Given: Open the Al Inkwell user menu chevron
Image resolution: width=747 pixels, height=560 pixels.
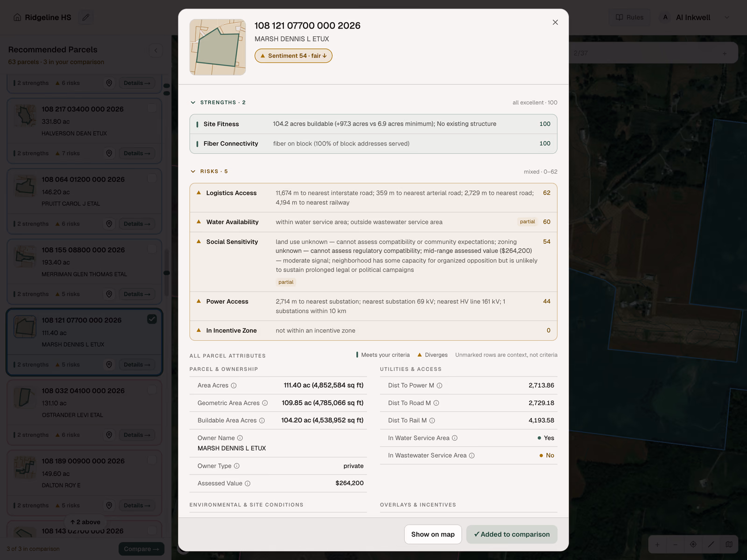Looking at the screenshot, I should coord(726,17).
